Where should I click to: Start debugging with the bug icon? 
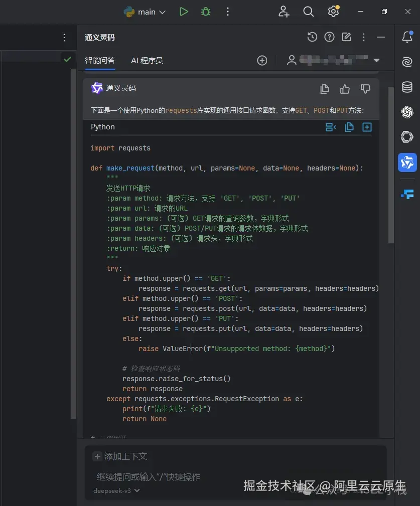click(x=206, y=12)
